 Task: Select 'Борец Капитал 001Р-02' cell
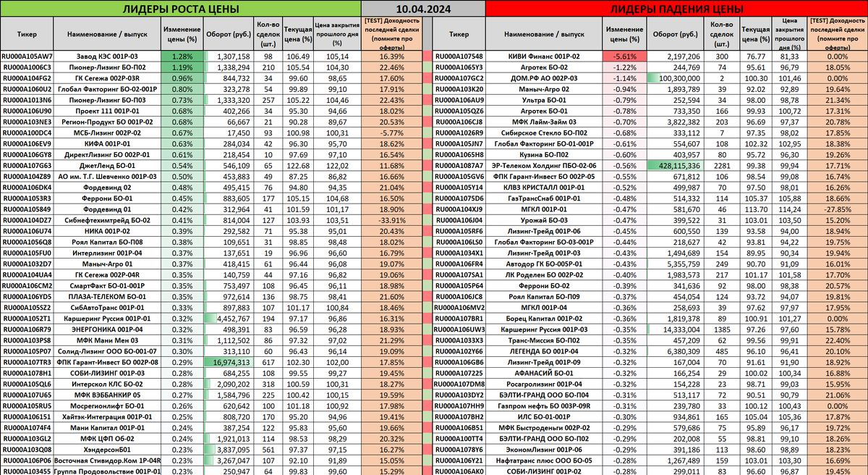545,318
